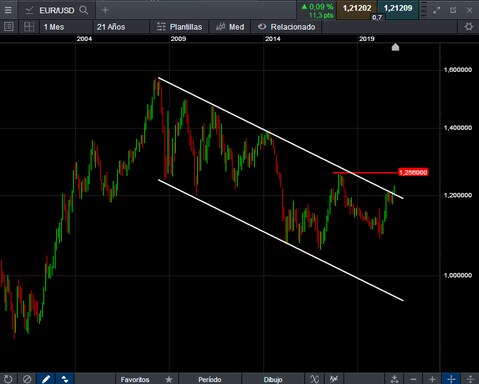
Task: Open the hamburger menu at top left
Action: point(8,10)
